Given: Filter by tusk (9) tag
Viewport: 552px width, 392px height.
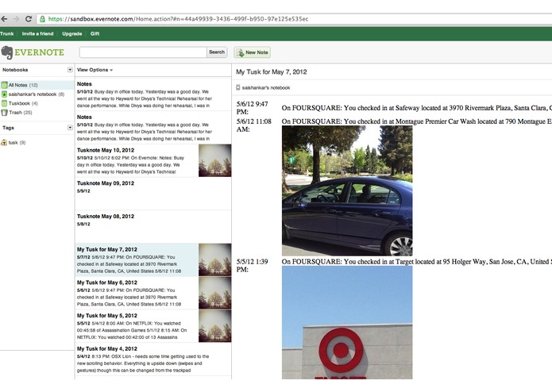Looking at the screenshot, I should click(x=37, y=142).
